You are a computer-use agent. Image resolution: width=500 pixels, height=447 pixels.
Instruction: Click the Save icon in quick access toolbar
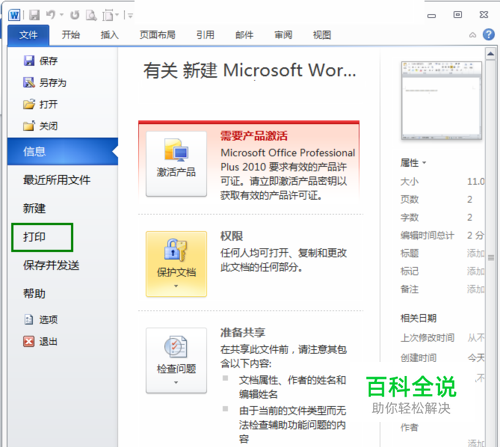(x=34, y=15)
